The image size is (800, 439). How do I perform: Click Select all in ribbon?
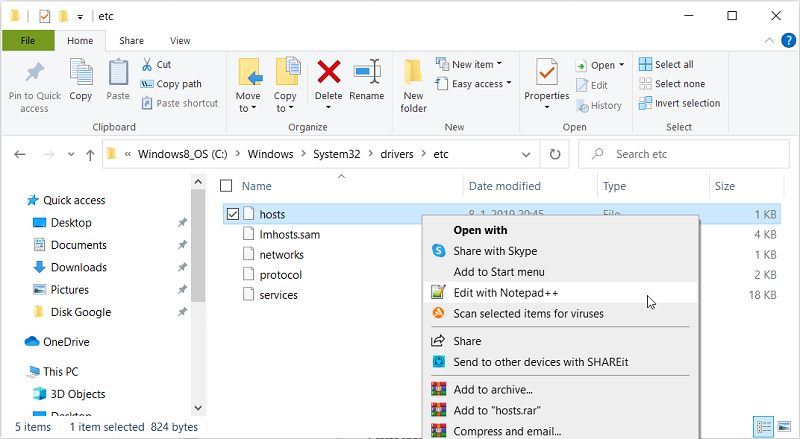tap(666, 64)
